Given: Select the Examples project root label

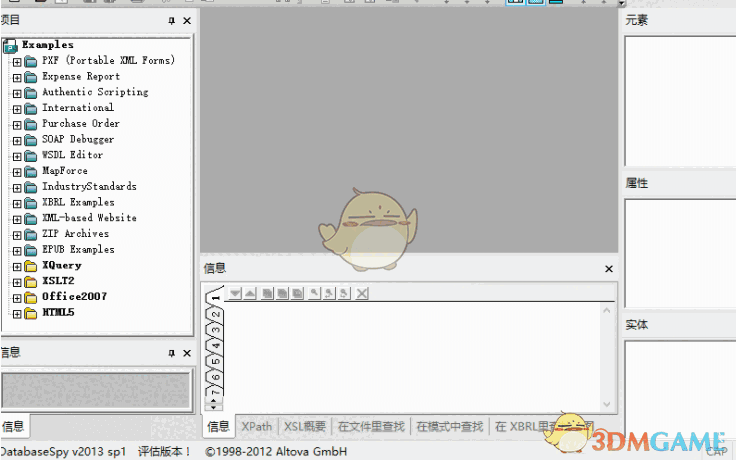Looking at the screenshot, I should point(48,45).
